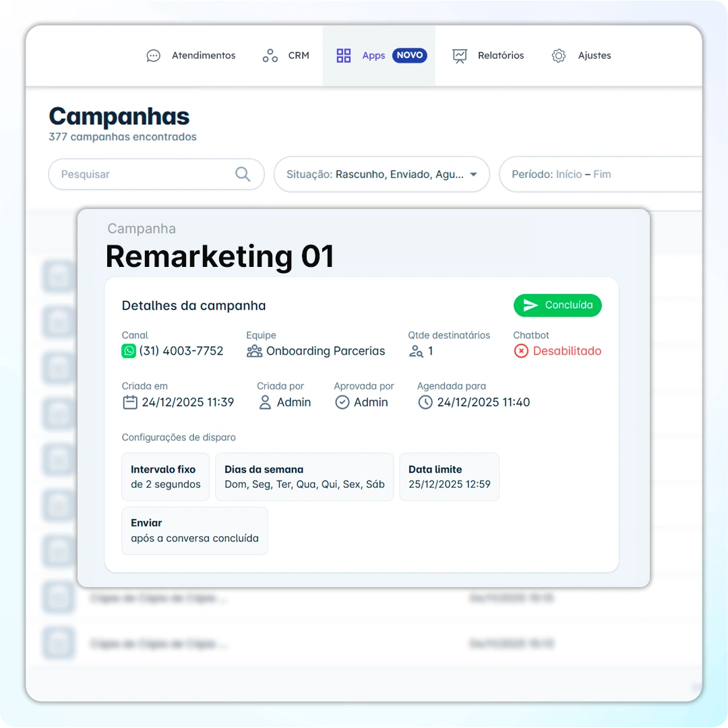The image size is (728, 728).
Task: Expand the Situação filter dropdown
Action: click(382, 174)
